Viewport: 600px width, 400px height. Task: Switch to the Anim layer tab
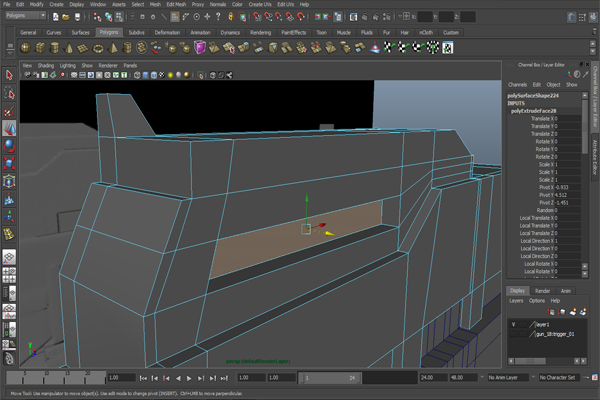565,291
